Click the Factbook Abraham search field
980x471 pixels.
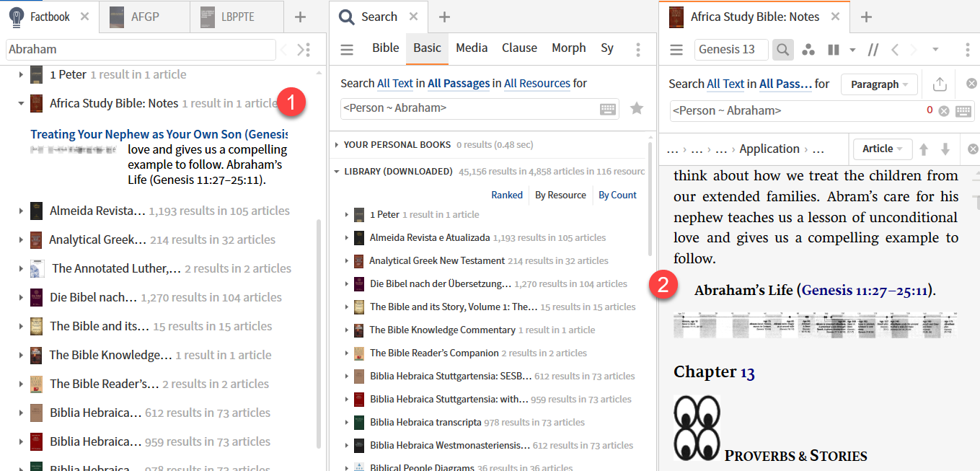pyautogui.click(x=141, y=49)
